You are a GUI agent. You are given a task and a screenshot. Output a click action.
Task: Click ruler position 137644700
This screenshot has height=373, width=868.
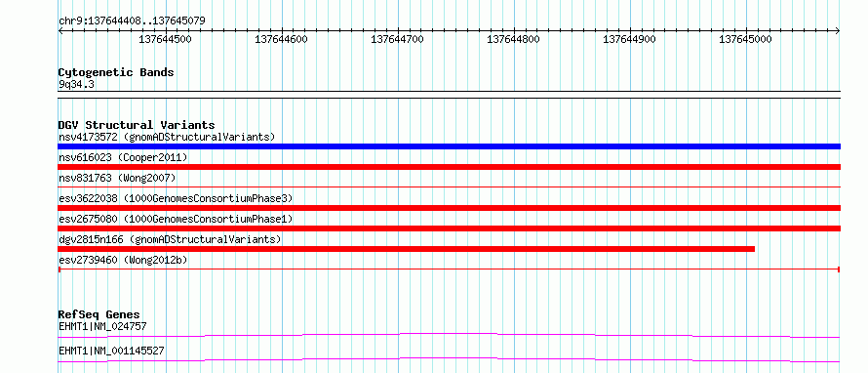coord(398,39)
